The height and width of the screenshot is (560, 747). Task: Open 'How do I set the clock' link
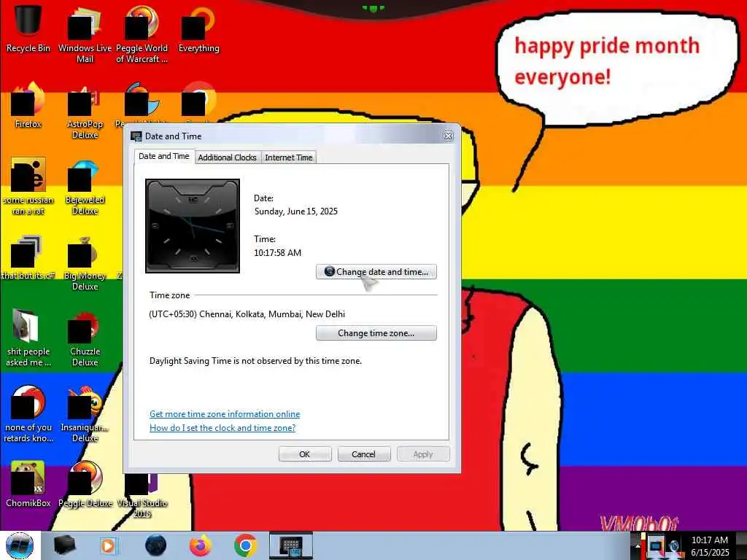[222, 427]
